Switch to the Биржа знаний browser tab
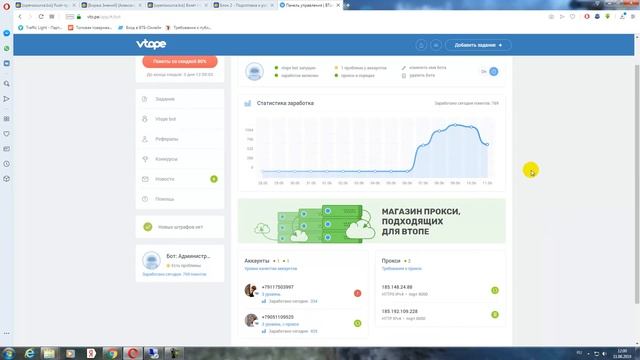Screen dimensions: 640x360 click(111, 5)
